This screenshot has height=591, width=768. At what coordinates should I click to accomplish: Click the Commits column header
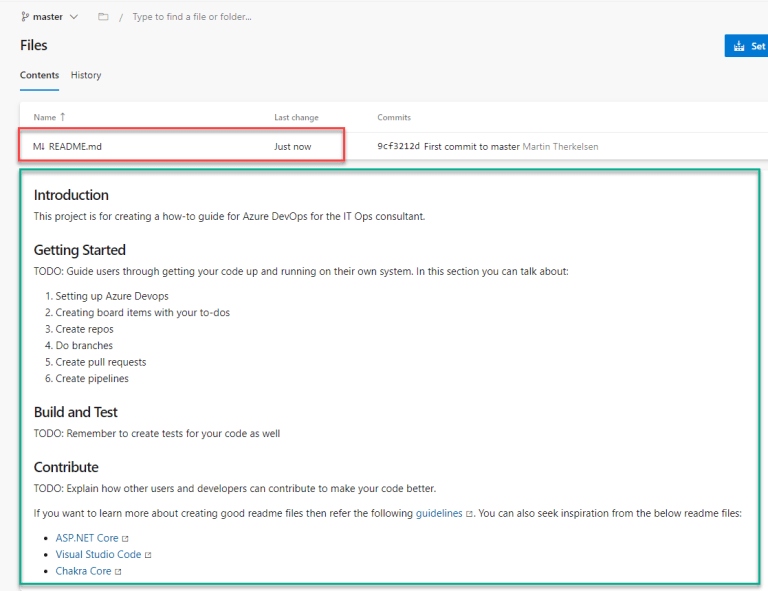[394, 117]
